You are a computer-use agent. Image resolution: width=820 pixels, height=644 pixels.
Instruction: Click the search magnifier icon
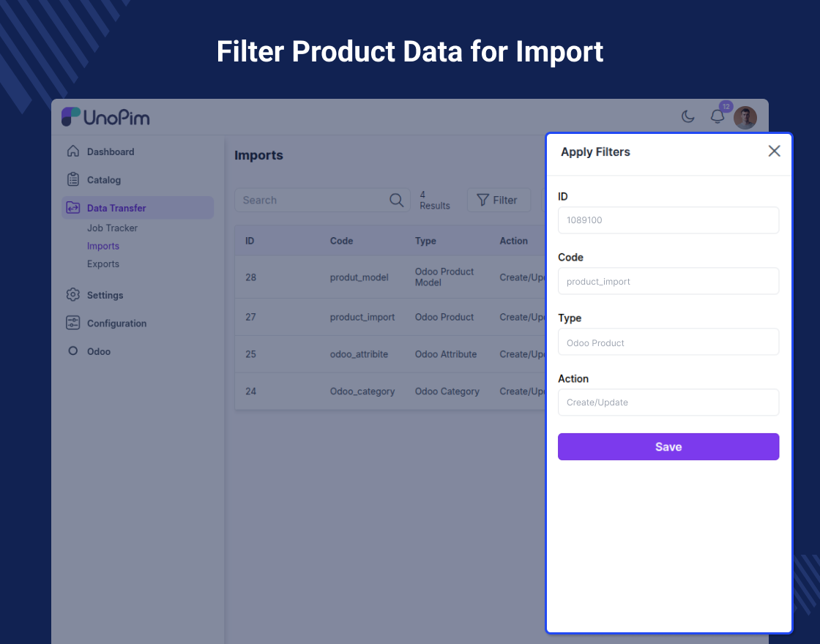[x=396, y=201]
